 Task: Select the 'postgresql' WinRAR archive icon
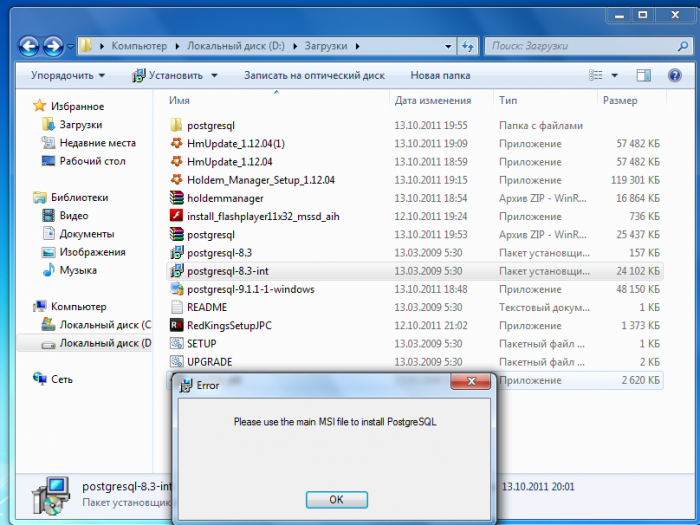click(176, 234)
